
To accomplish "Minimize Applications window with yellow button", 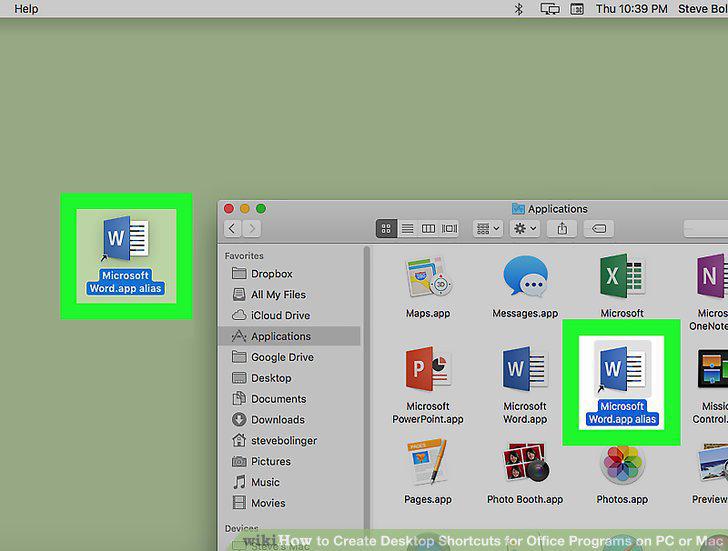I will coord(245,209).
